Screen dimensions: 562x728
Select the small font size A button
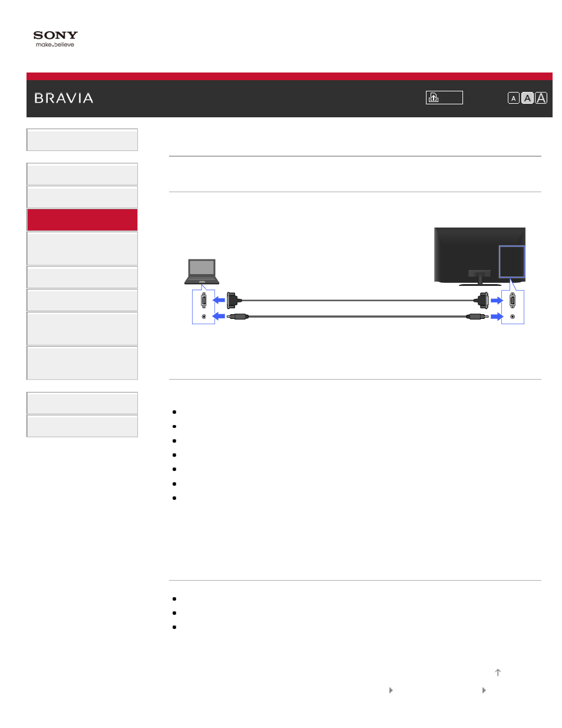(x=514, y=98)
